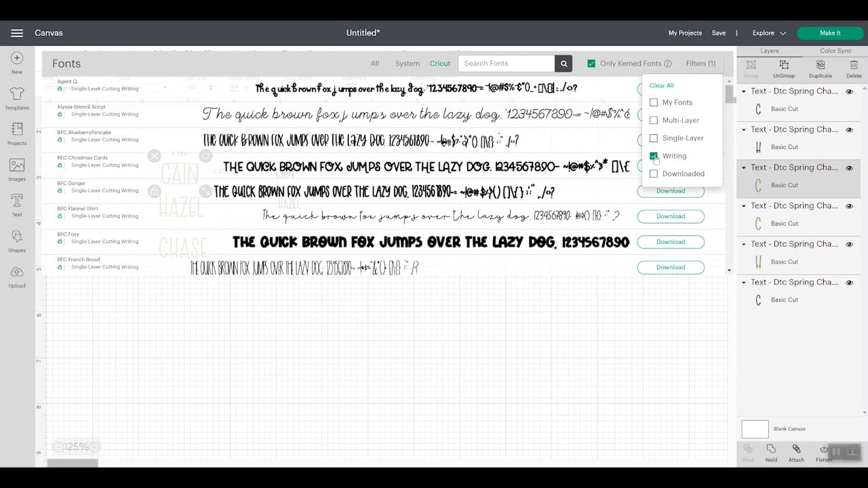Click the info icon beside Only Kerned Fonts

[668, 64]
